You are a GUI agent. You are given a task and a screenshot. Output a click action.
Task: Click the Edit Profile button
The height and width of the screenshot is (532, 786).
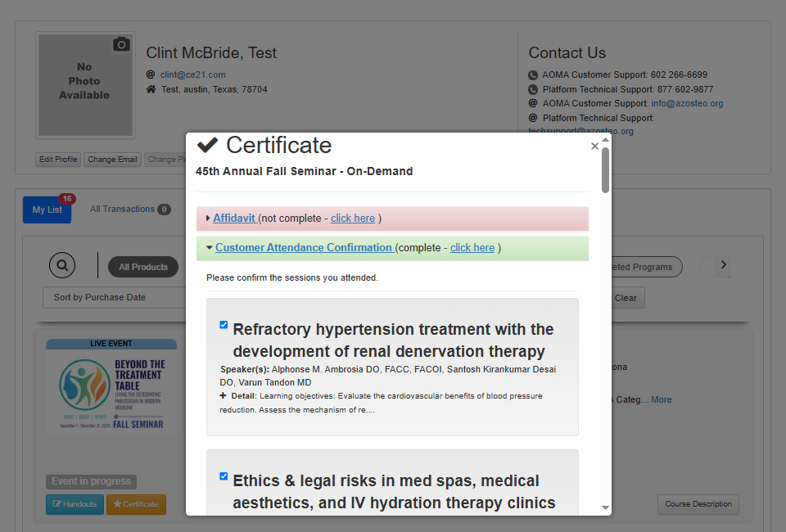coord(58,160)
